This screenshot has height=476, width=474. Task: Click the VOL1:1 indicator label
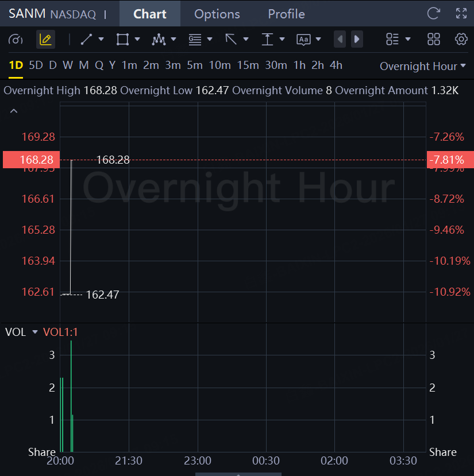point(60,332)
